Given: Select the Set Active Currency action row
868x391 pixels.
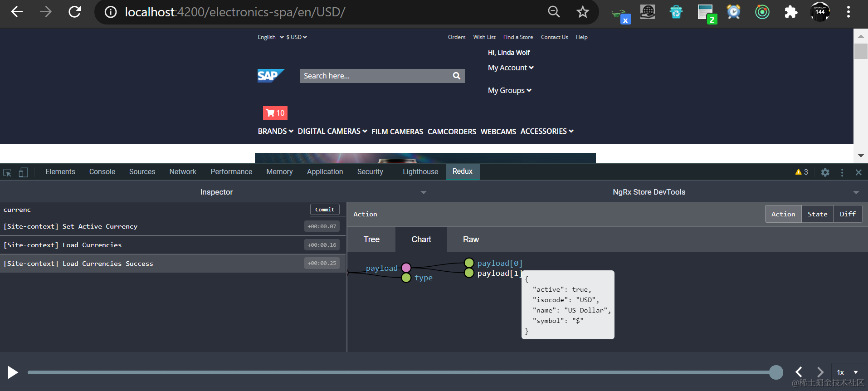Looking at the screenshot, I should (x=173, y=226).
